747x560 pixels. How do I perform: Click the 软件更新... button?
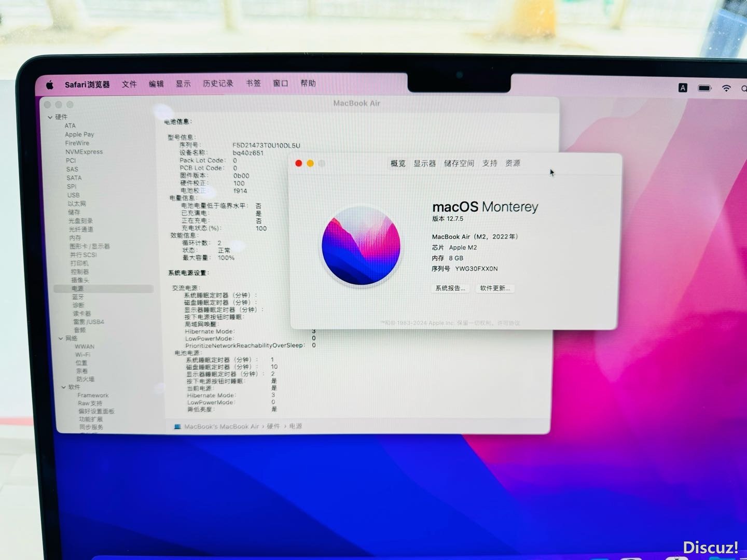495,288
